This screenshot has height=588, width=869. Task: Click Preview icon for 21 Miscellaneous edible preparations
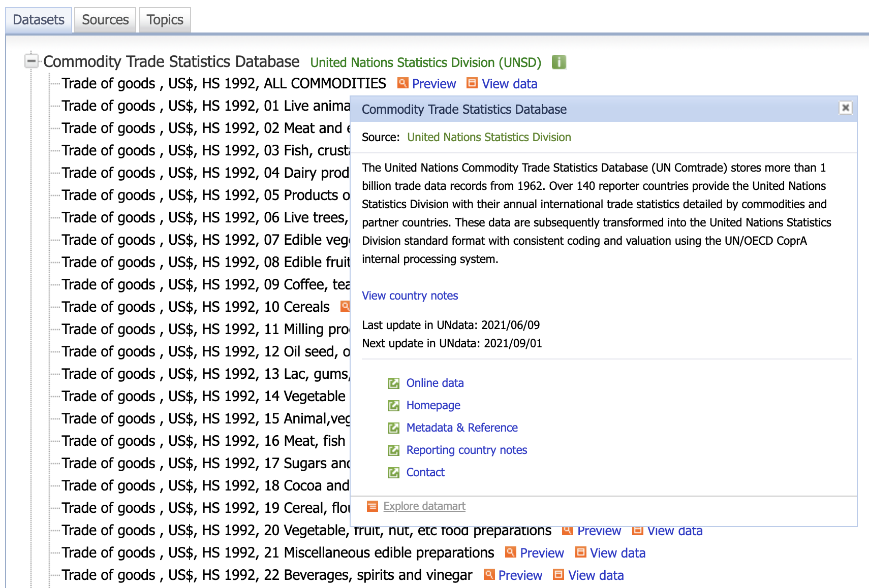[511, 552]
